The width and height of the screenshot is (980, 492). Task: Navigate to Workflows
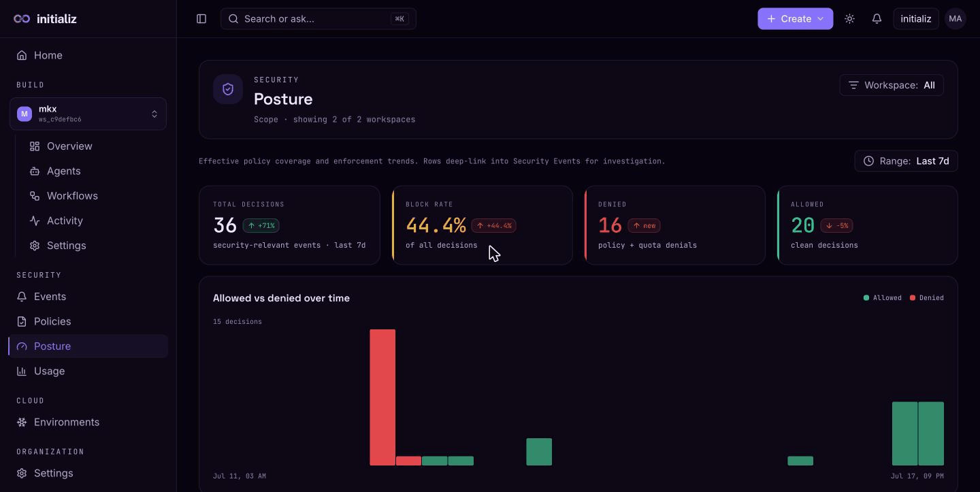[94, 196]
